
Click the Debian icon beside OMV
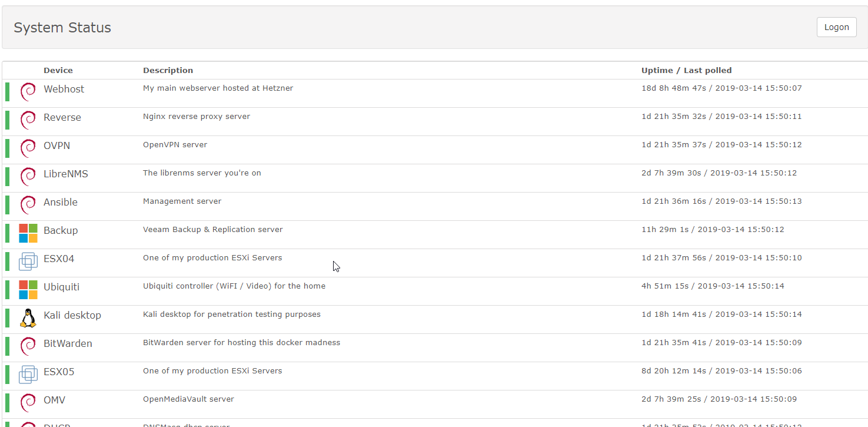(28, 403)
